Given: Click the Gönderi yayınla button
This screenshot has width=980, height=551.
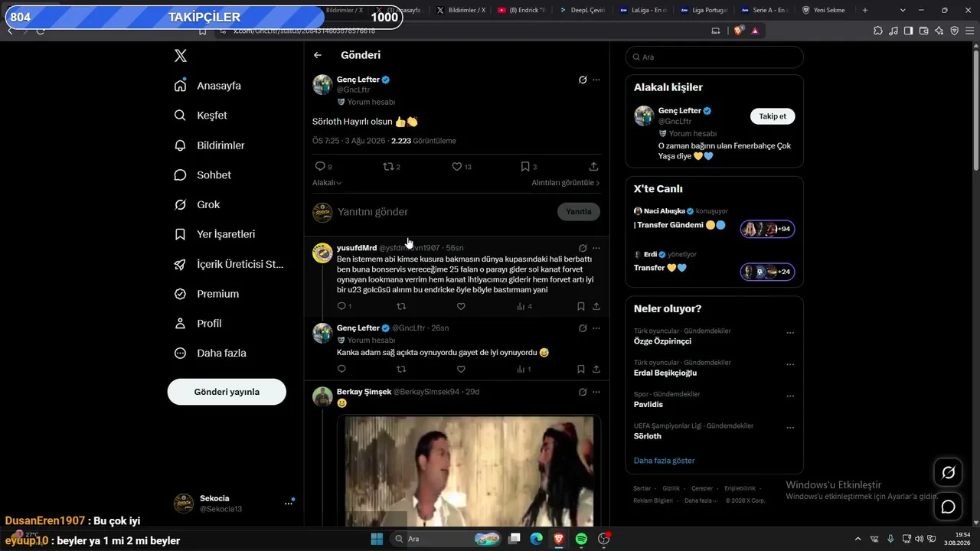Looking at the screenshot, I should tap(227, 392).
